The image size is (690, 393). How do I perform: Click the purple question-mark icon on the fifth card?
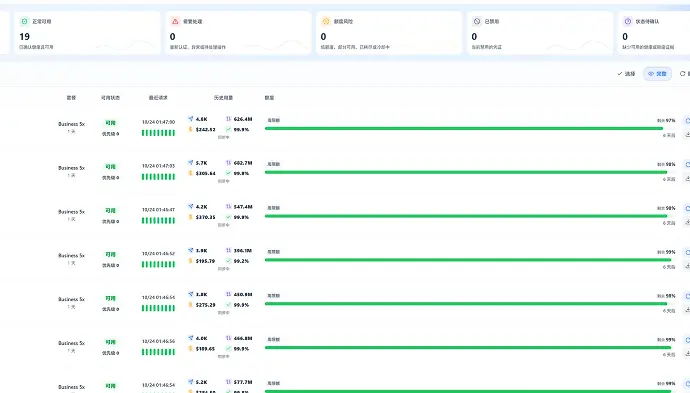pos(628,21)
